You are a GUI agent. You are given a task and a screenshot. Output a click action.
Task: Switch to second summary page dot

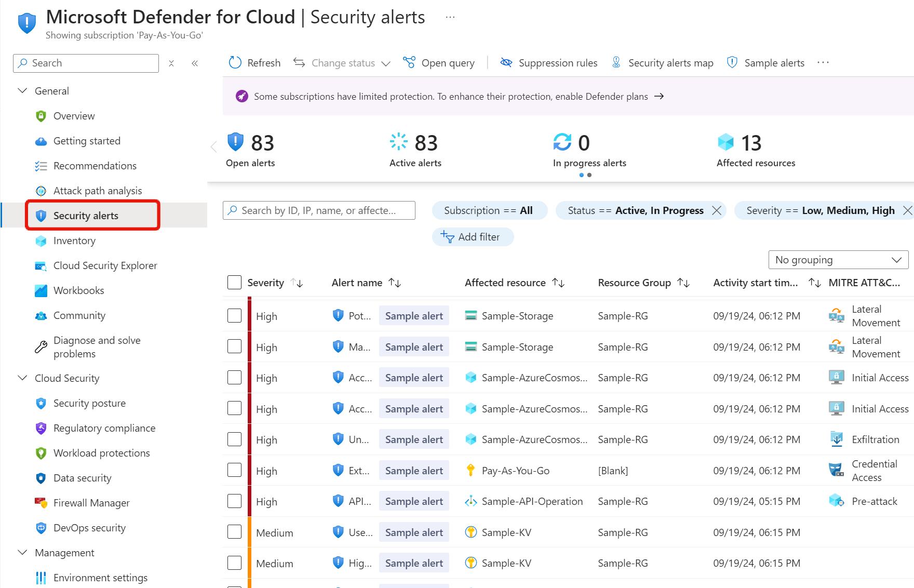pyautogui.click(x=589, y=175)
